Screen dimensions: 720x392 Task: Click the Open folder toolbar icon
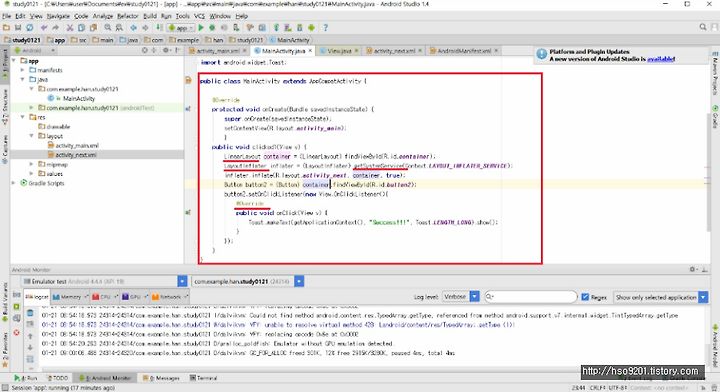tap(6, 28)
